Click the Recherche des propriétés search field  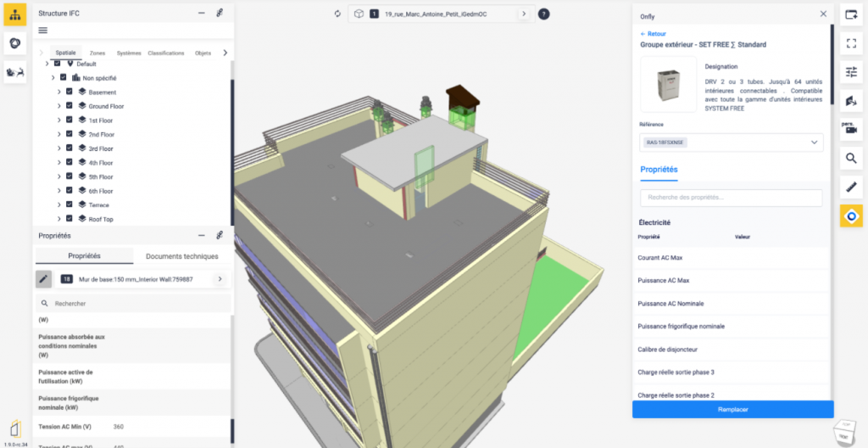pos(731,197)
